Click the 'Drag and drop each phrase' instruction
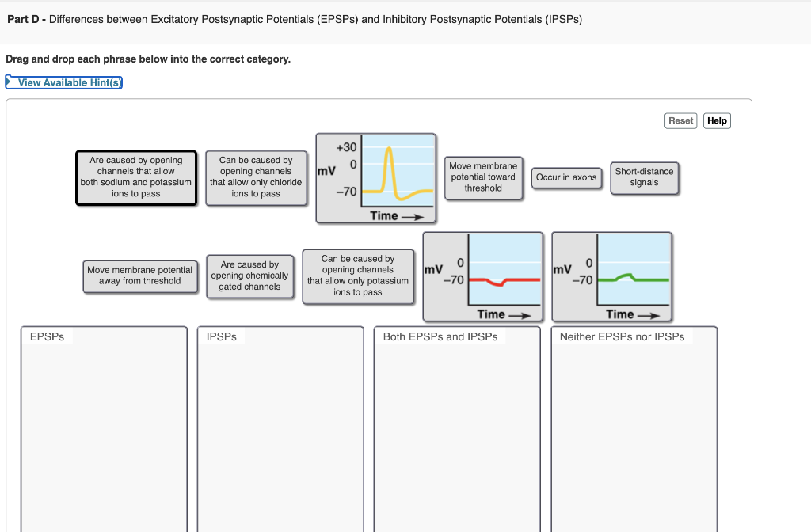The height and width of the screenshot is (532, 811). coord(148,59)
